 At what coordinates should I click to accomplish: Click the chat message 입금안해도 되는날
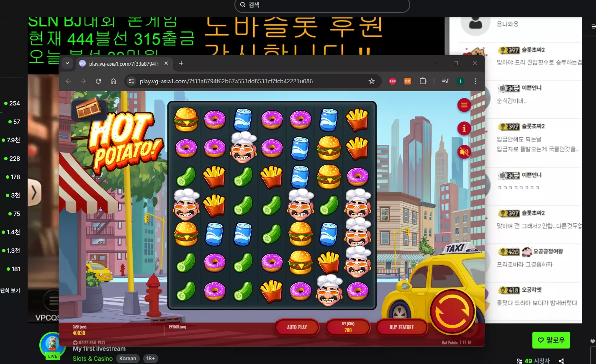coord(519,139)
